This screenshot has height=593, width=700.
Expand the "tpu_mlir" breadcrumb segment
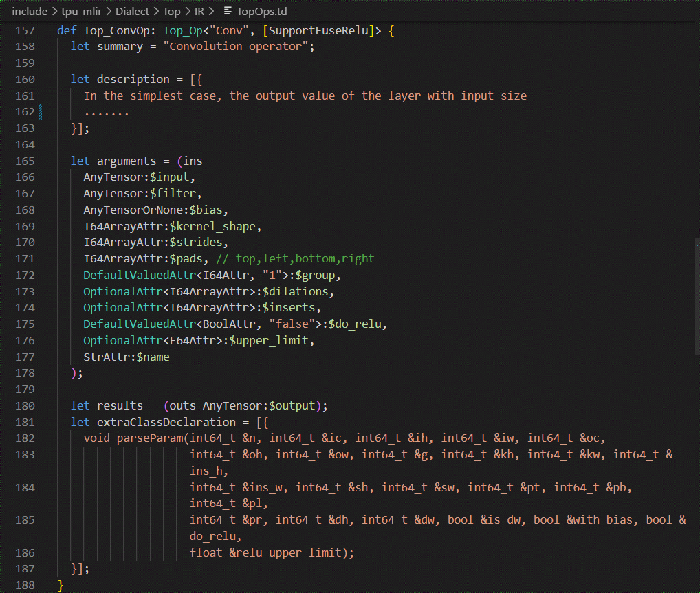coord(83,12)
